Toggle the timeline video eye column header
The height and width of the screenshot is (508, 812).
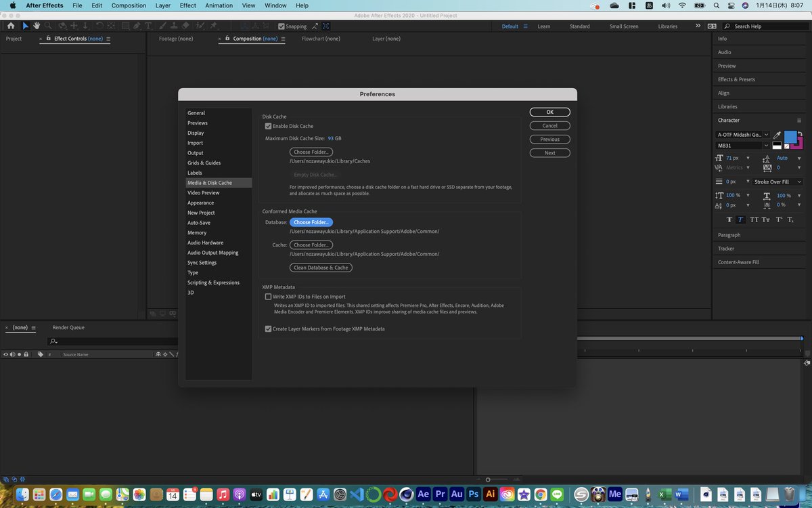[5, 354]
